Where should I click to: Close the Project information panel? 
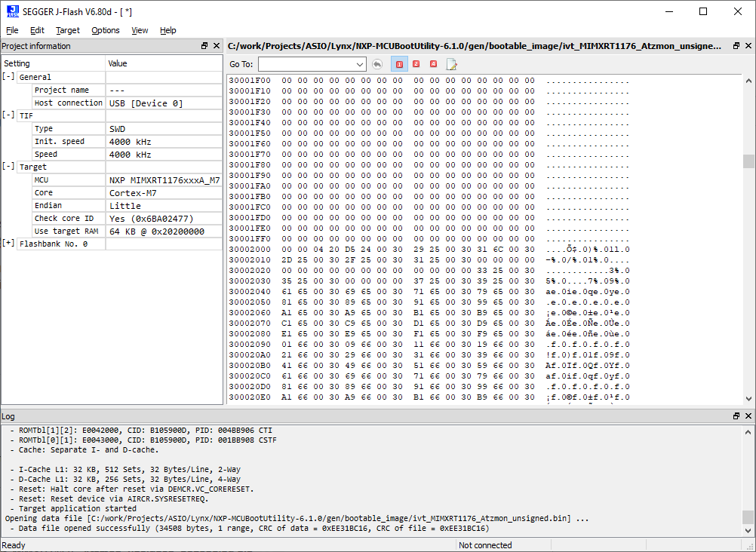(x=217, y=45)
